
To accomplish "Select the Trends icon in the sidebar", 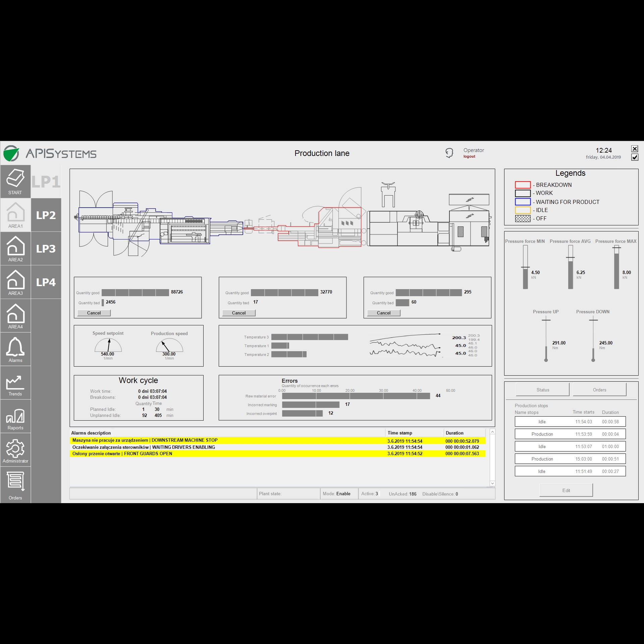I will 15,382.
